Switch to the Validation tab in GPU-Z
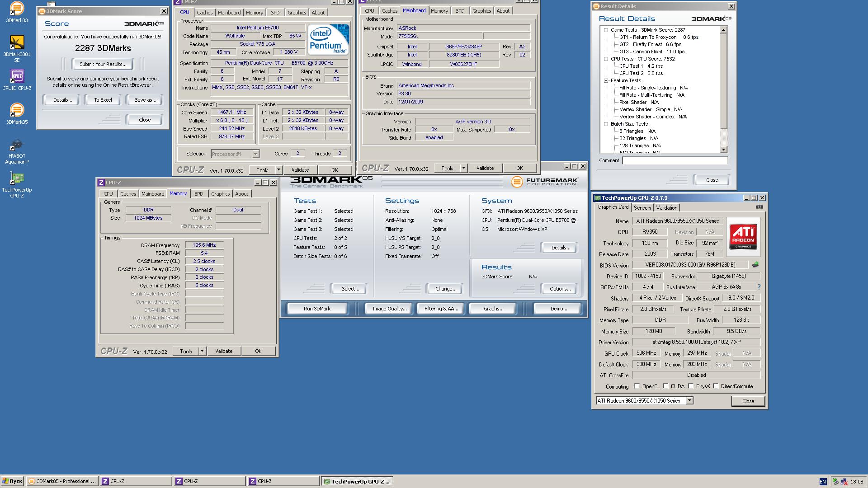This screenshot has width=868, height=488. click(667, 208)
